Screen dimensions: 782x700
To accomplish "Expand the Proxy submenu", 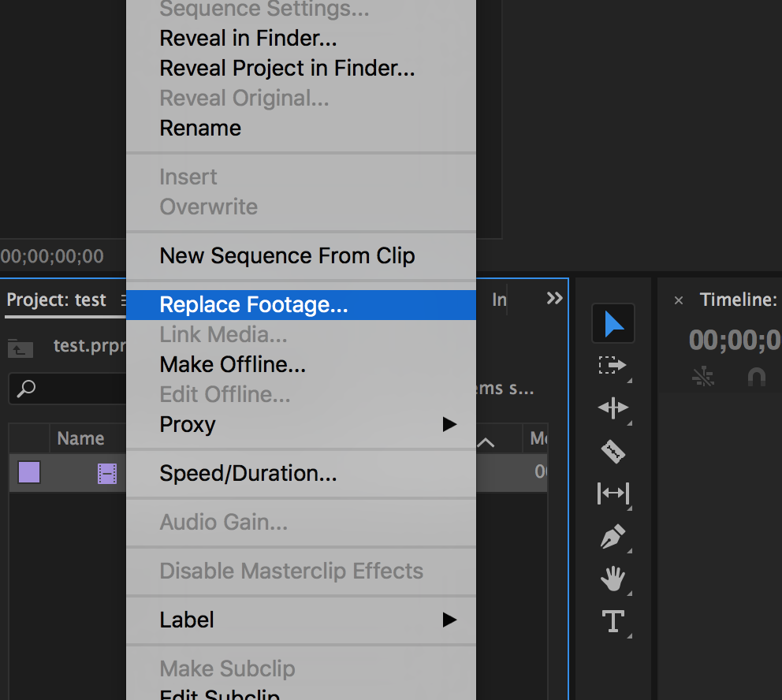I will (300, 425).
